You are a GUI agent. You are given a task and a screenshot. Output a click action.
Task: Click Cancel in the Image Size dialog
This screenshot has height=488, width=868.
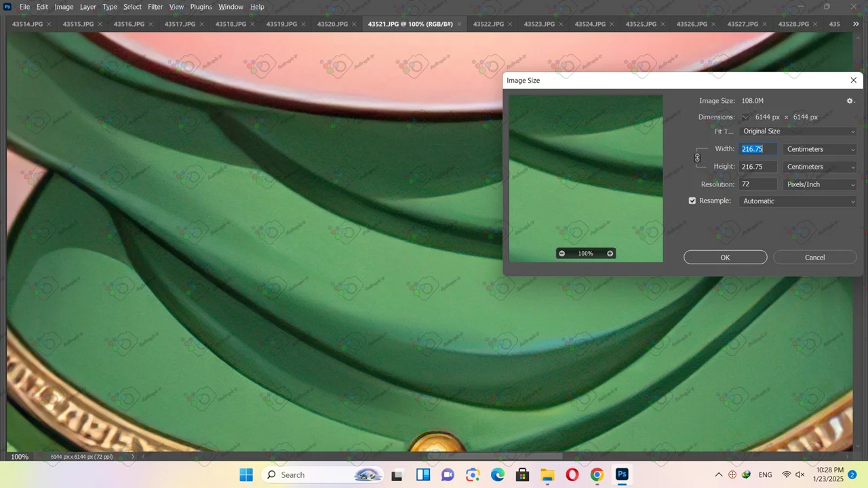[x=814, y=258]
